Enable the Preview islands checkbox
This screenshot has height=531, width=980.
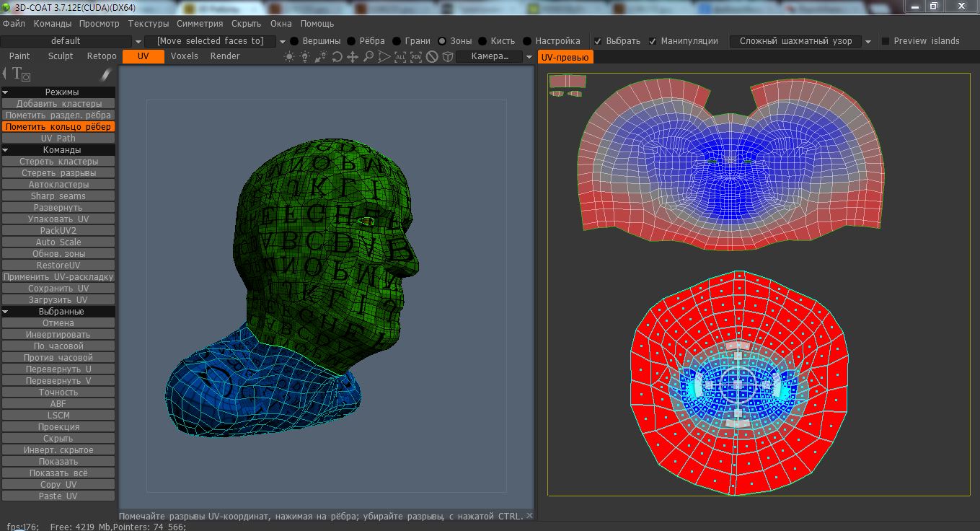(886, 41)
